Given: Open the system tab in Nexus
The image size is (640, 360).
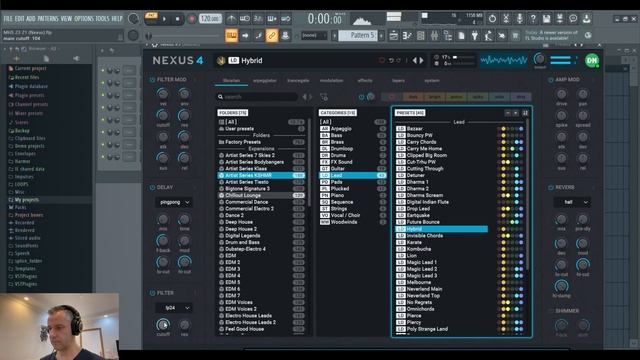Looking at the screenshot, I should click(x=432, y=80).
